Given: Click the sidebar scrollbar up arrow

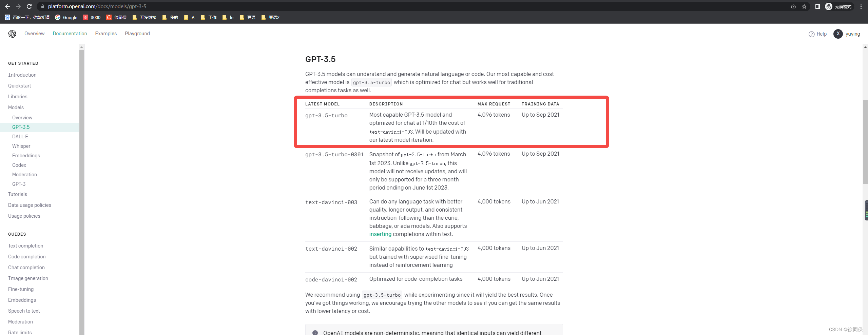Looking at the screenshot, I should (x=81, y=47).
